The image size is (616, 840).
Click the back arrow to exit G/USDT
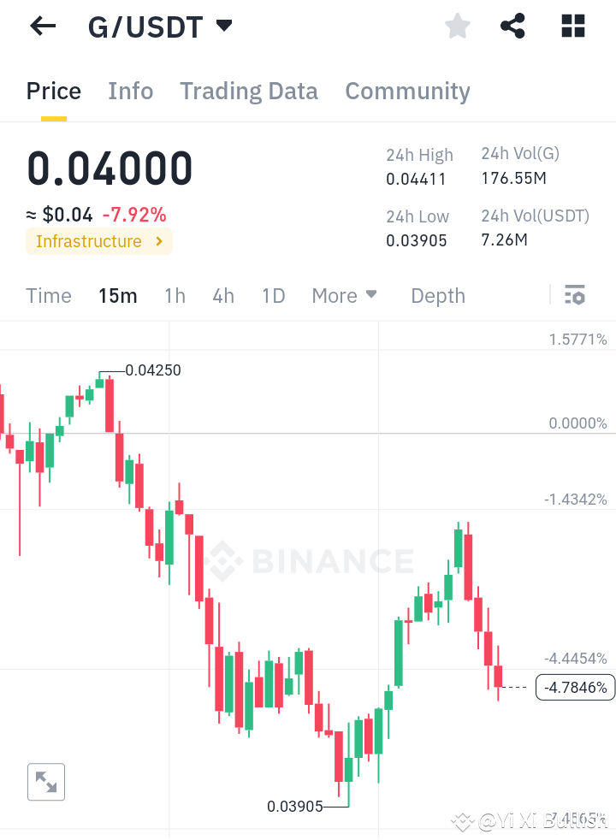point(40,26)
